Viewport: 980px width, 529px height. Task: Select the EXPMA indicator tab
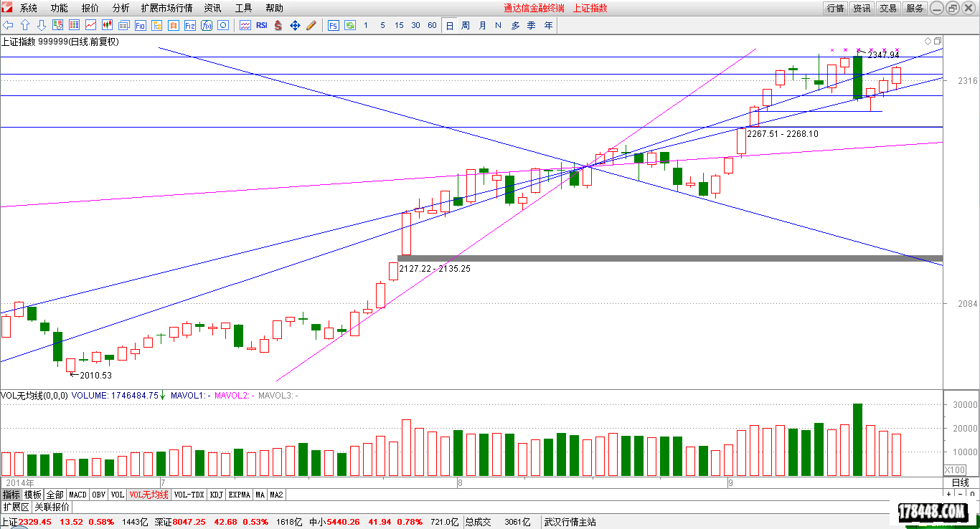coord(240,495)
